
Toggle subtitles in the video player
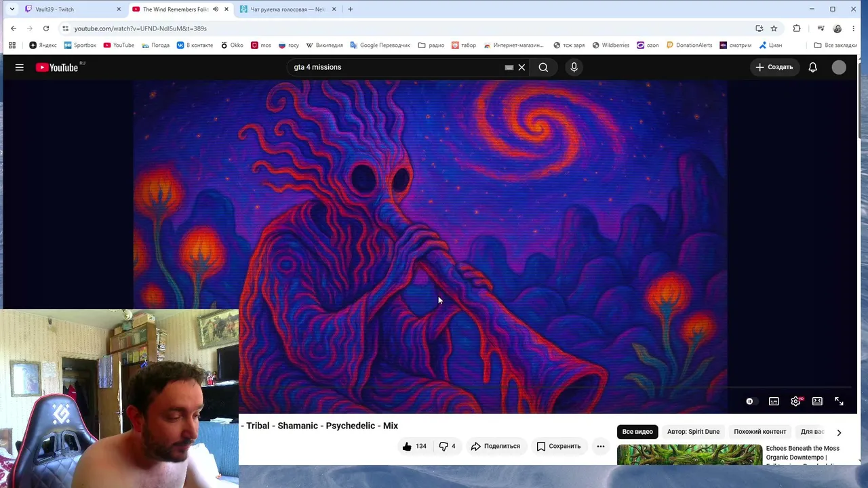click(x=774, y=401)
